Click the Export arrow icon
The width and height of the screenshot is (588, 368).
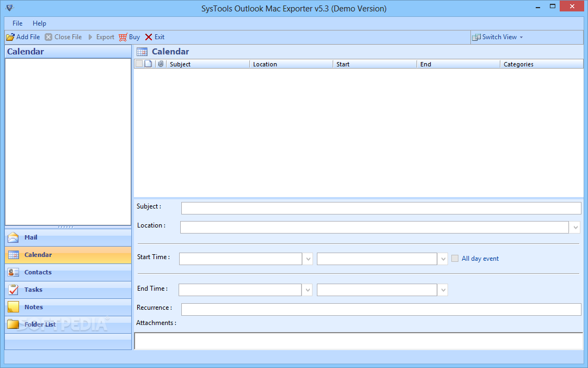tap(90, 37)
